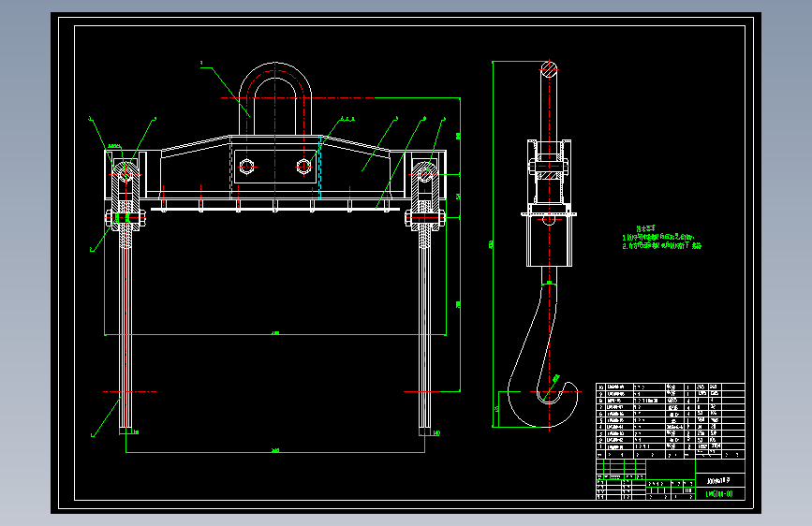Click the green drawing number in title block

click(719, 494)
